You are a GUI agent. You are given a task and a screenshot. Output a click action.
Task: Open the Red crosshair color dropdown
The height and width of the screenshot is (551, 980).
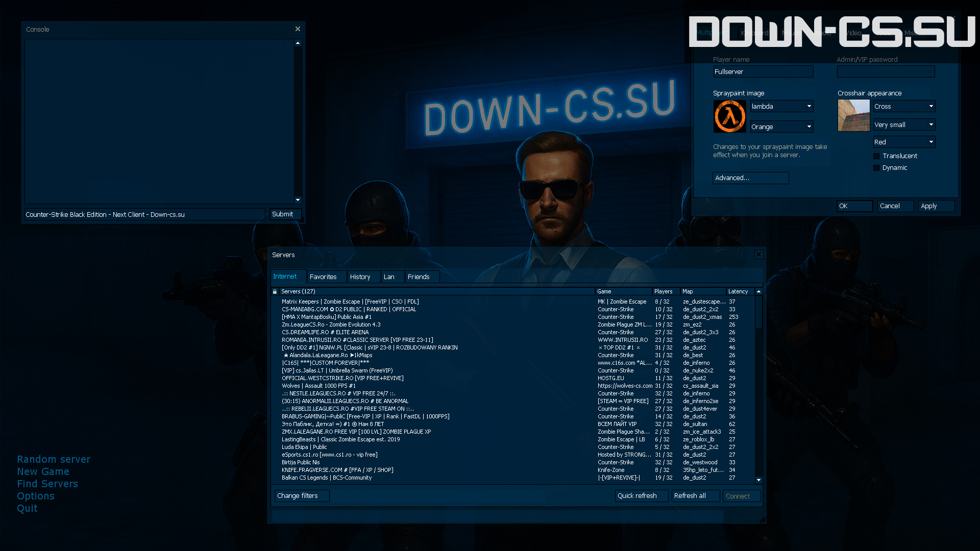(931, 142)
